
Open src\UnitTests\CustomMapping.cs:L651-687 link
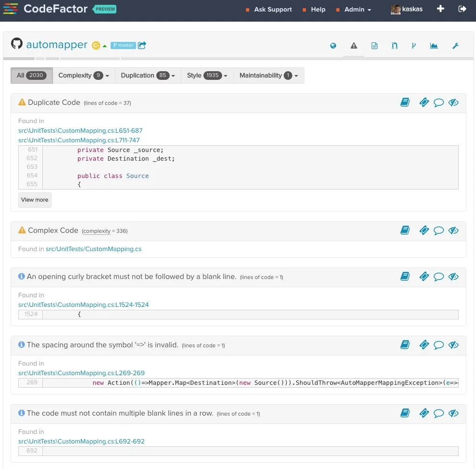[80, 130]
